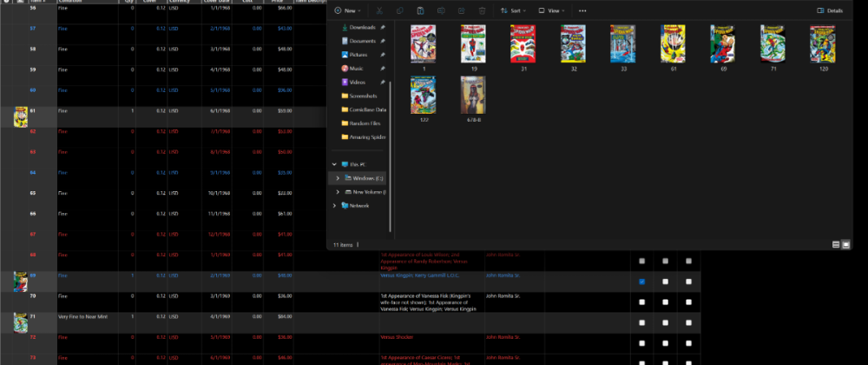Click the Cut scissors icon in Explorer toolbar
The image size is (868, 365).
(x=379, y=10)
